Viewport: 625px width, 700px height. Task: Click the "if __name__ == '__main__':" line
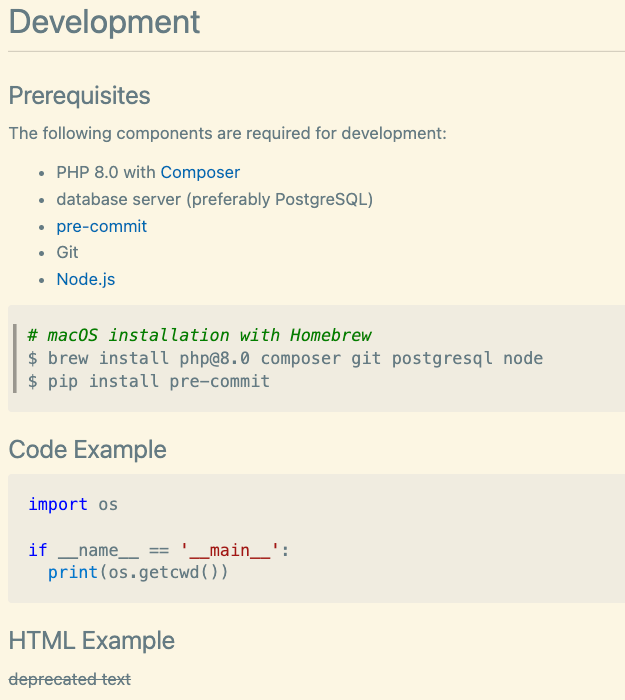tap(158, 550)
